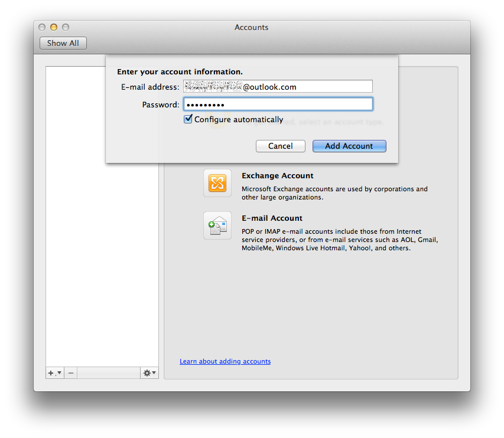This screenshot has height=438, width=504.
Task: Click the Microsoft Exchange accounts description text
Action: tap(334, 193)
